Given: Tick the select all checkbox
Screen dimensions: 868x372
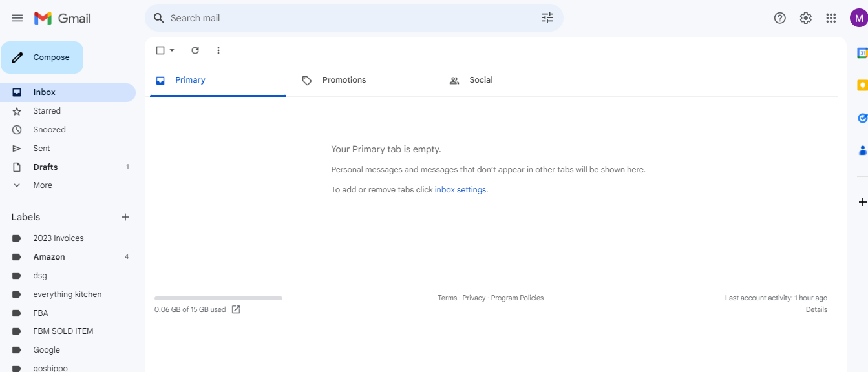Looking at the screenshot, I should 160,50.
